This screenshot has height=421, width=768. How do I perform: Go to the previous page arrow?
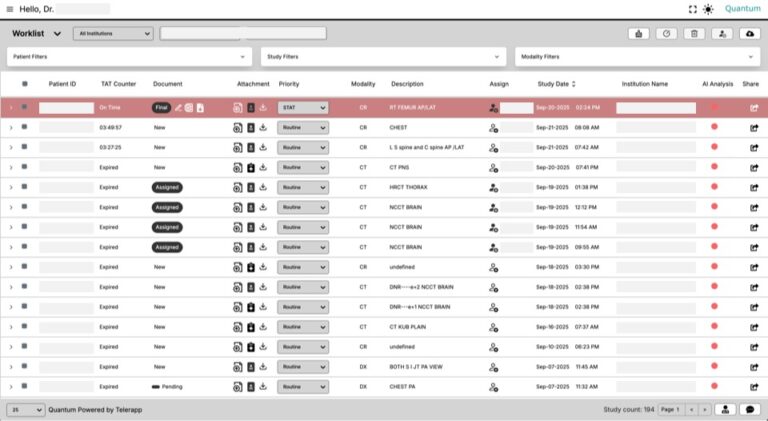(x=691, y=410)
